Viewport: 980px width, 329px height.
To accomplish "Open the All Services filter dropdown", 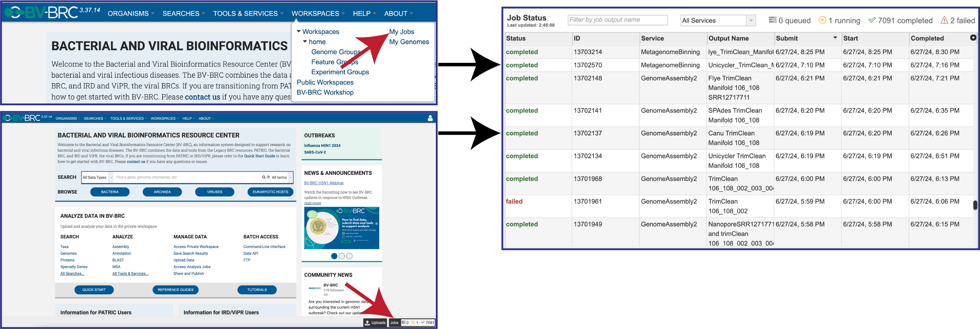I will coord(718,20).
